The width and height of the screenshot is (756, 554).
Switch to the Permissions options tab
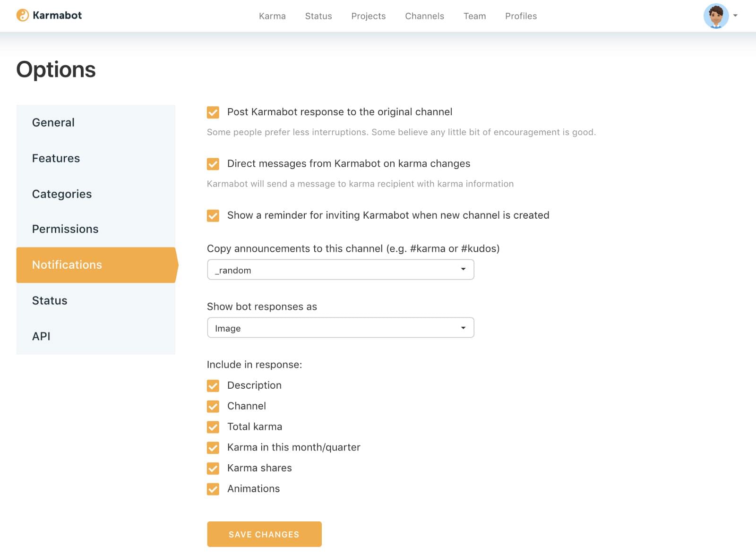point(65,229)
